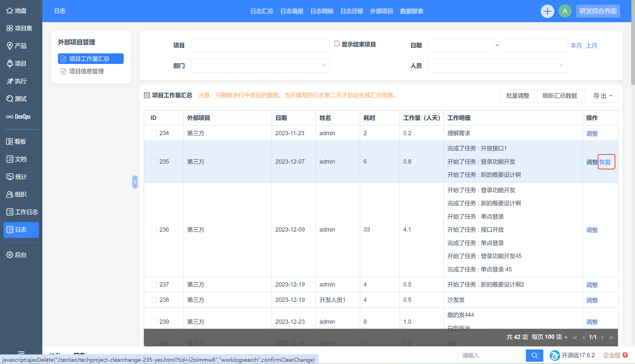Viewport: 635px width, 364px height.
Task: Switch to the 日志填报 tab
Action: (x=292, y=11)
